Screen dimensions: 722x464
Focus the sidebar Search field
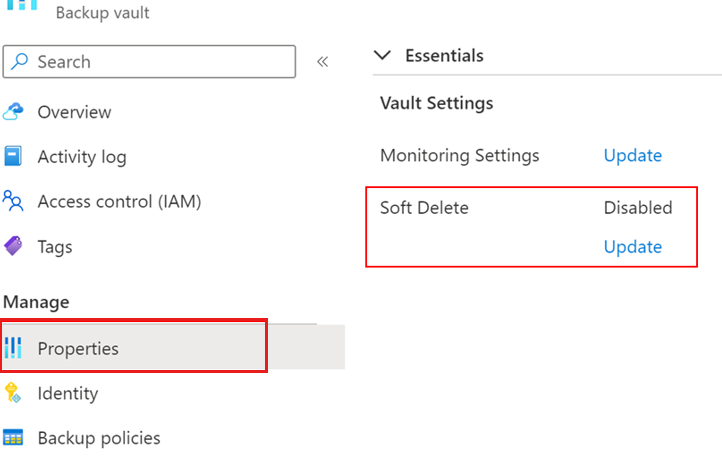(160, 62)
